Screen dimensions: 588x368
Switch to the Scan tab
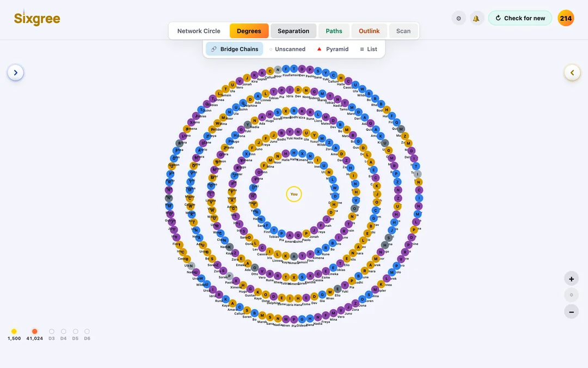pyautogui.click(x=403, y=31)
